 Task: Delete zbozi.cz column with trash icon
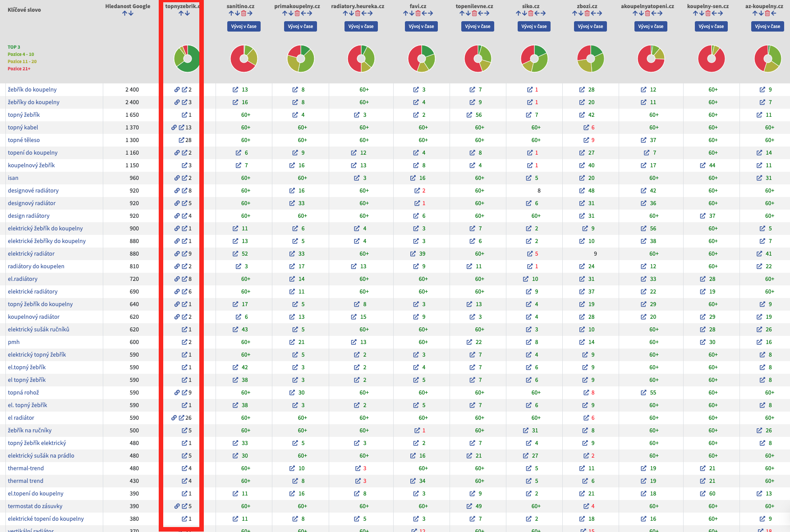tap(587, 14)
